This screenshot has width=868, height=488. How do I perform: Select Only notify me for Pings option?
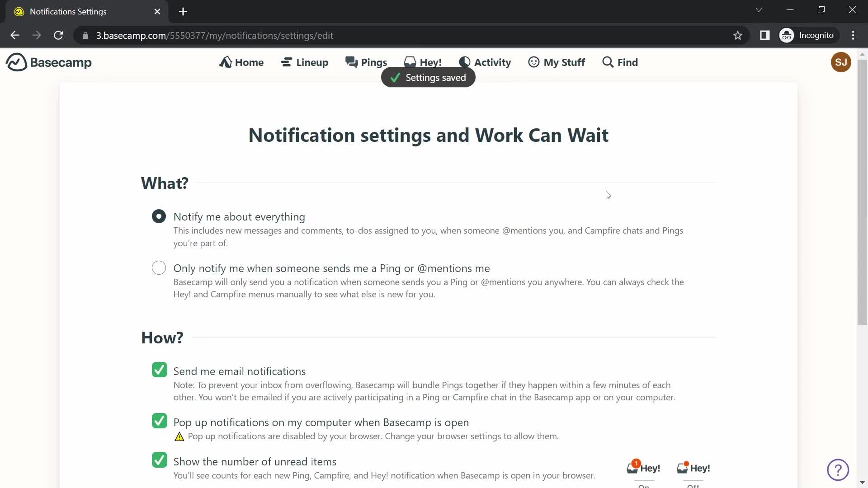coord(159,268)
